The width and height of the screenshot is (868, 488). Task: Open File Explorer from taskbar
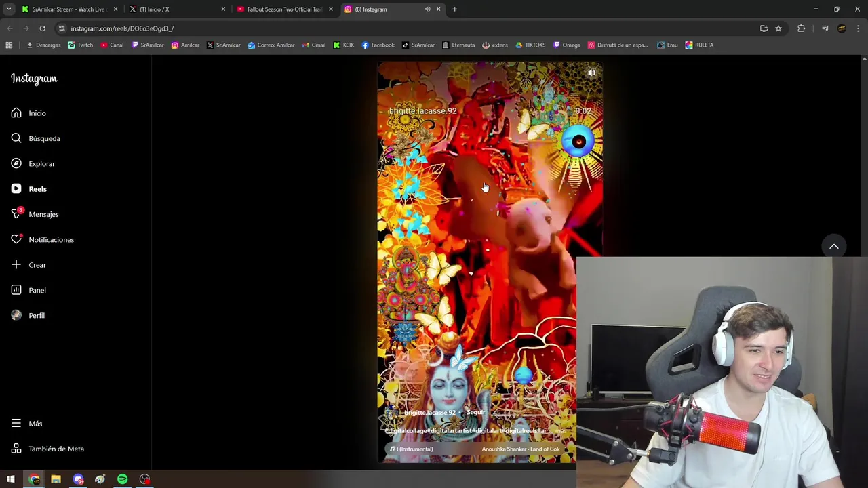point(56,480)
